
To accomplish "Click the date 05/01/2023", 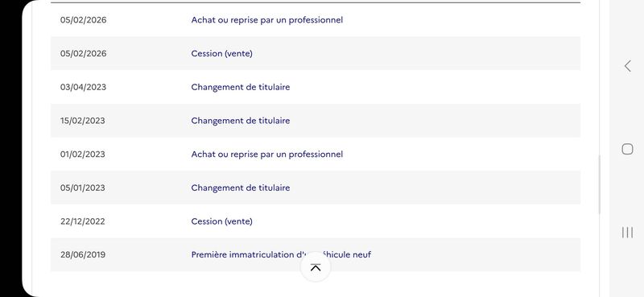I will point(83,188).
